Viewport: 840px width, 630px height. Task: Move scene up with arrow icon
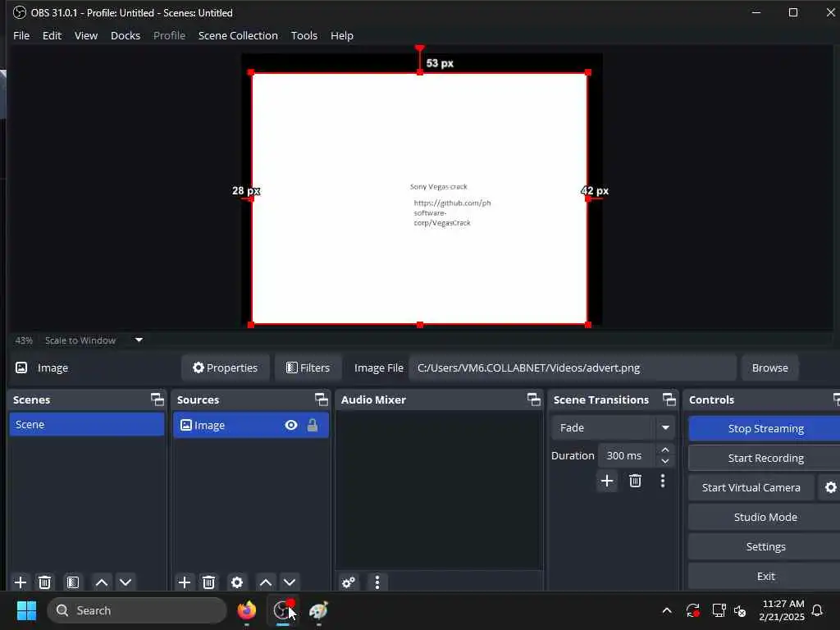(x=101, y=582)
